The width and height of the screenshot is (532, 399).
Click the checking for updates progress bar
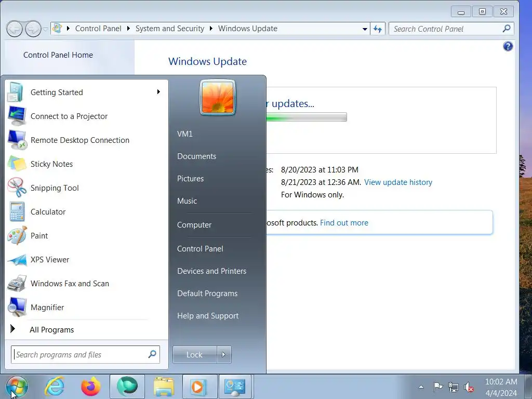tap(307, 117)
